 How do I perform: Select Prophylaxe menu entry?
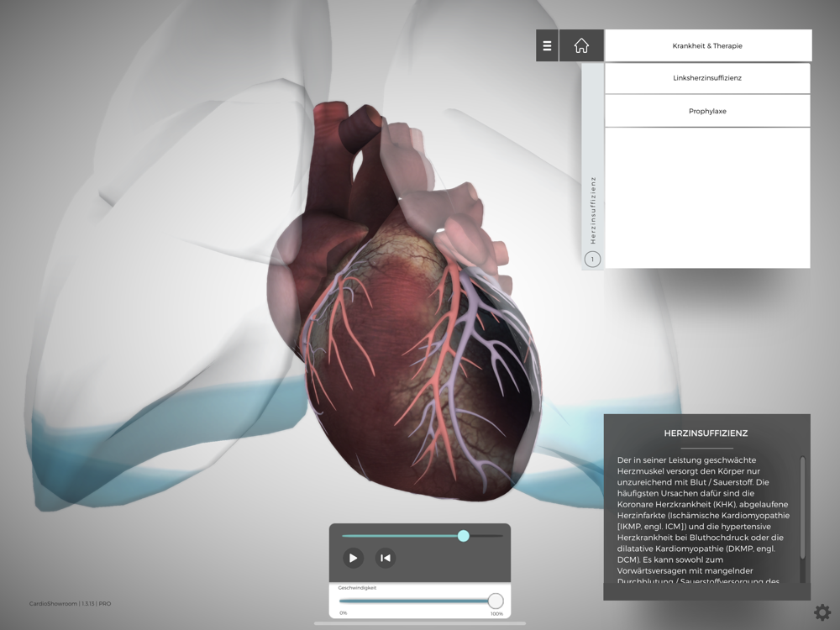point(707,111)
